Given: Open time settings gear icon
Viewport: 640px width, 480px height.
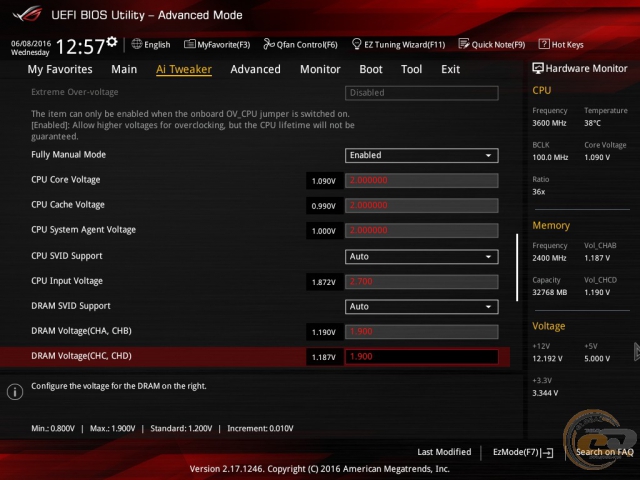Looking at the screenshot, I should click(x=112, y=41).
